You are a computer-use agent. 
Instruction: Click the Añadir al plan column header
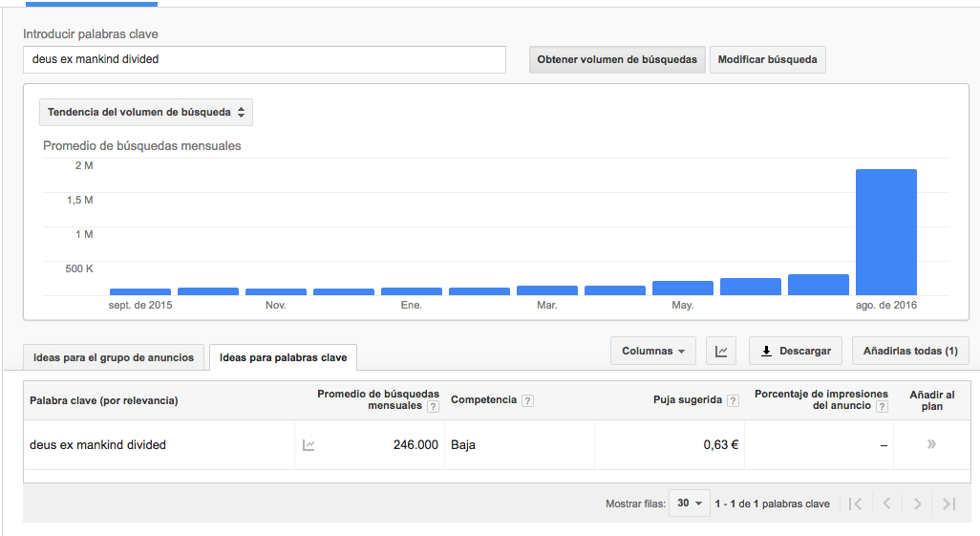point(932,401)
